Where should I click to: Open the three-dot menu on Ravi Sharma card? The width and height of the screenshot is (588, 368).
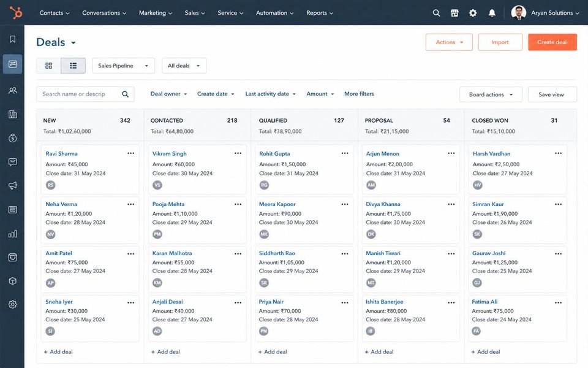tap(130, 153)
